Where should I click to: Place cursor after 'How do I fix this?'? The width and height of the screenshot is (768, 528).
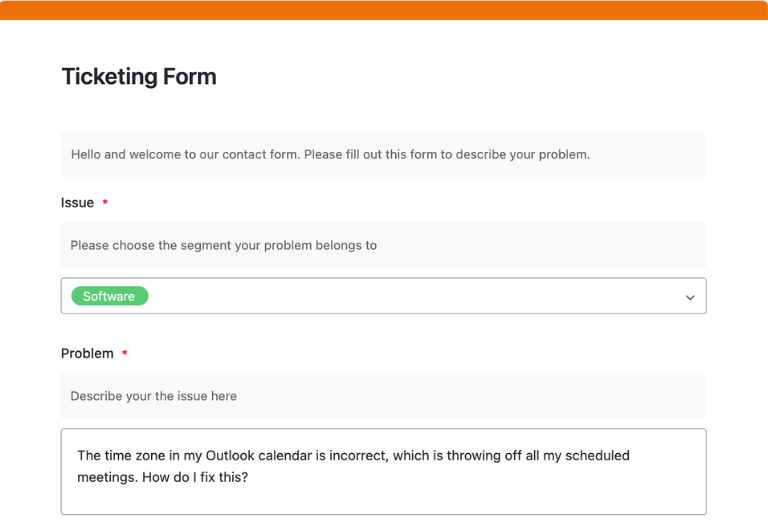(248, 477)
